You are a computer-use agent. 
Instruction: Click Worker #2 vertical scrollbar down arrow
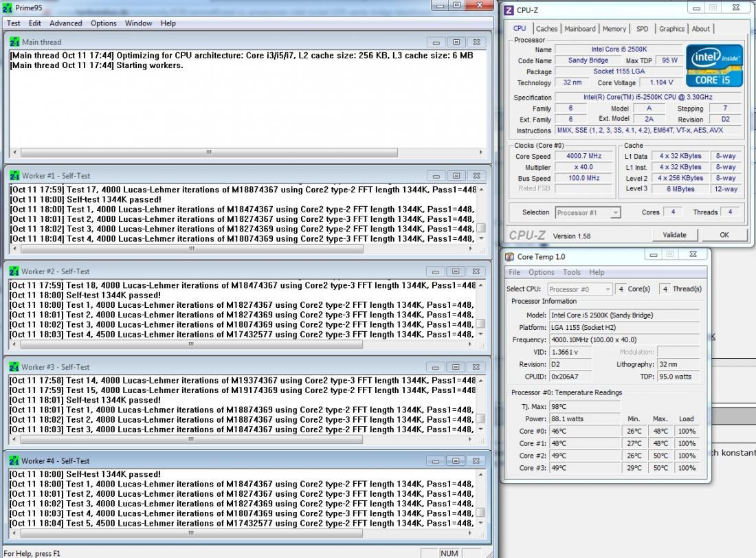[x=480, y=334]
